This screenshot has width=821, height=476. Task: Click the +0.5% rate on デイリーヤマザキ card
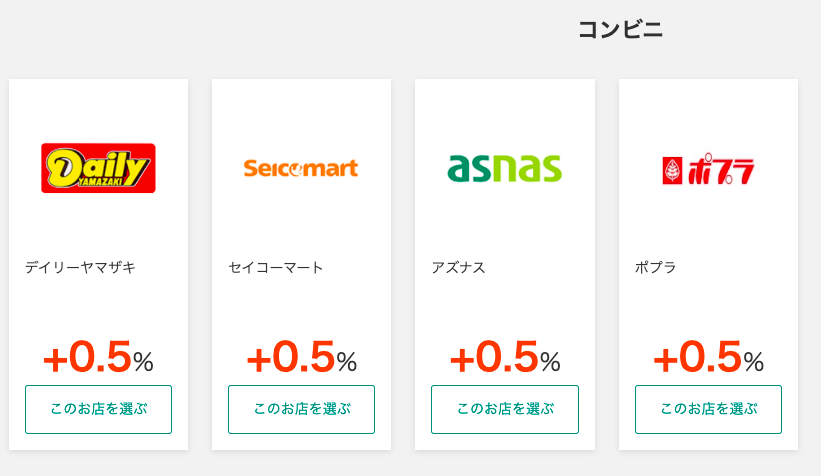(x=98, y=358)
